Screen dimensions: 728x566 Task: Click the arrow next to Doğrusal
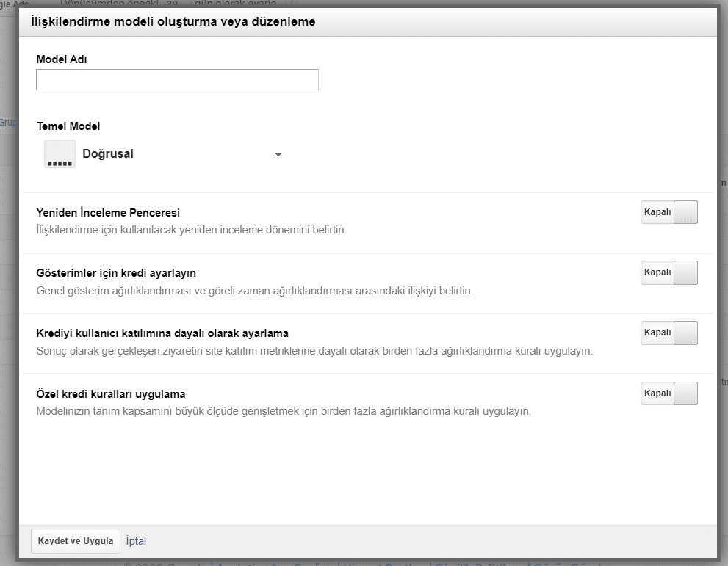point(278,155)
